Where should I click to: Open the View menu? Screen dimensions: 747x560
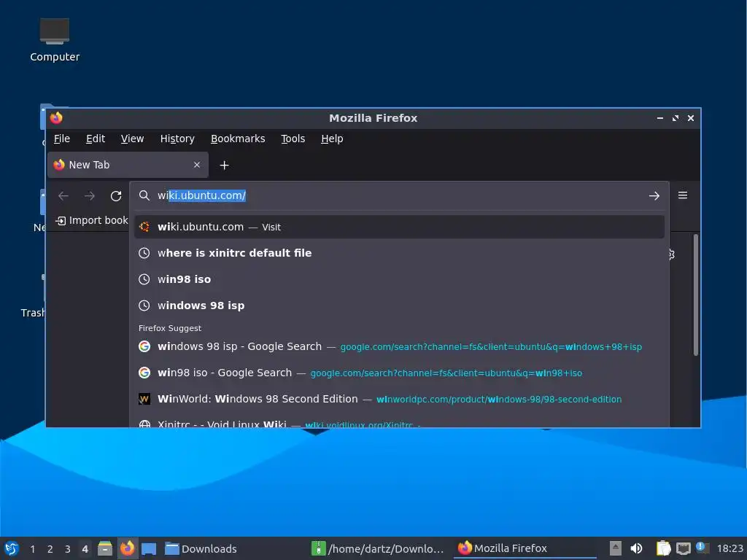coord(132,139)
